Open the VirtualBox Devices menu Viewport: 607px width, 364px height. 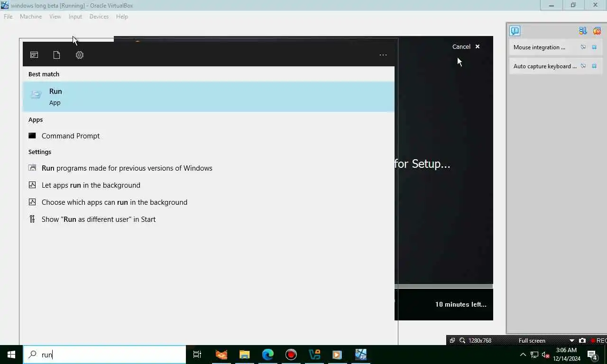99,17
